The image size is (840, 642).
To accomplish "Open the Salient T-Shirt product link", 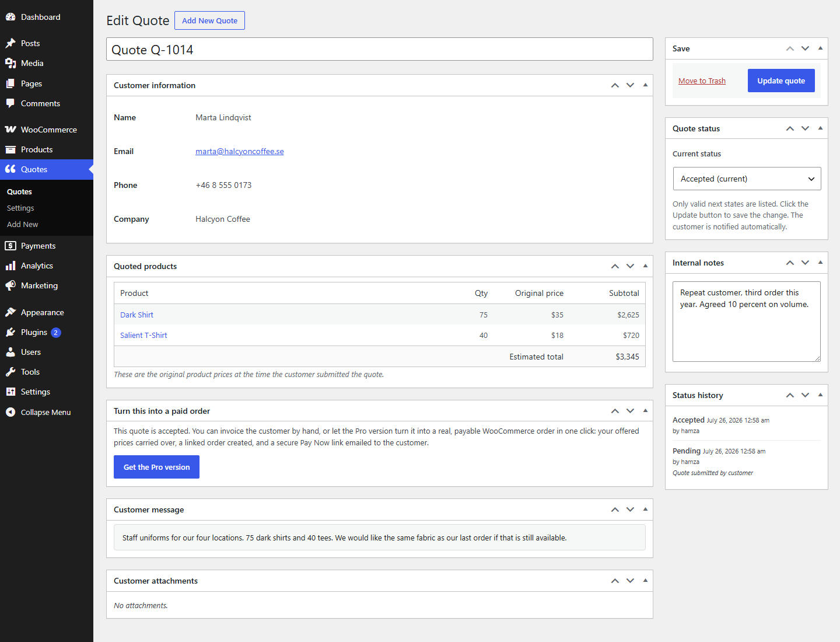I will 143,335.
